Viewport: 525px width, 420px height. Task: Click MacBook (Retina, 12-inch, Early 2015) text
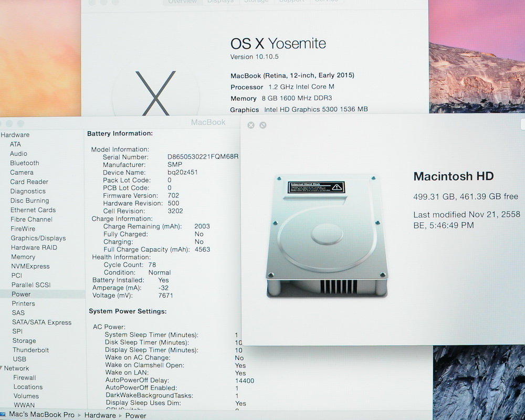292,76
